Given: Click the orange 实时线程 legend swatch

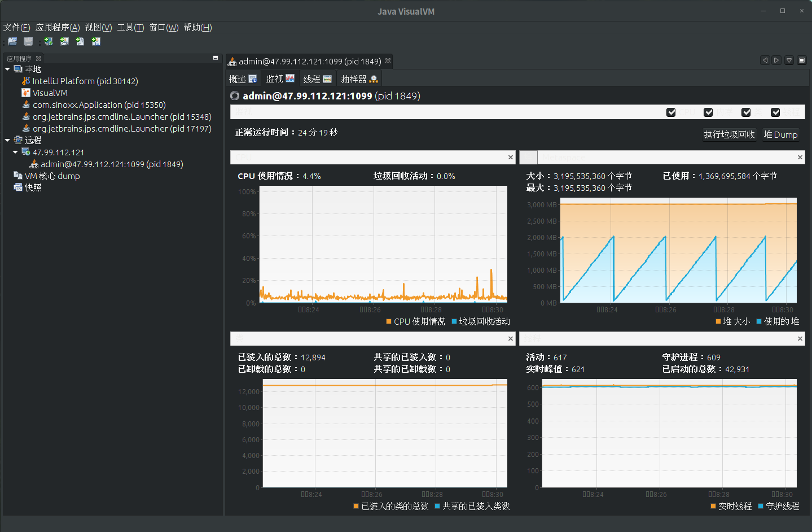Looking at the screenshot, I should click(x=713, y=506).
